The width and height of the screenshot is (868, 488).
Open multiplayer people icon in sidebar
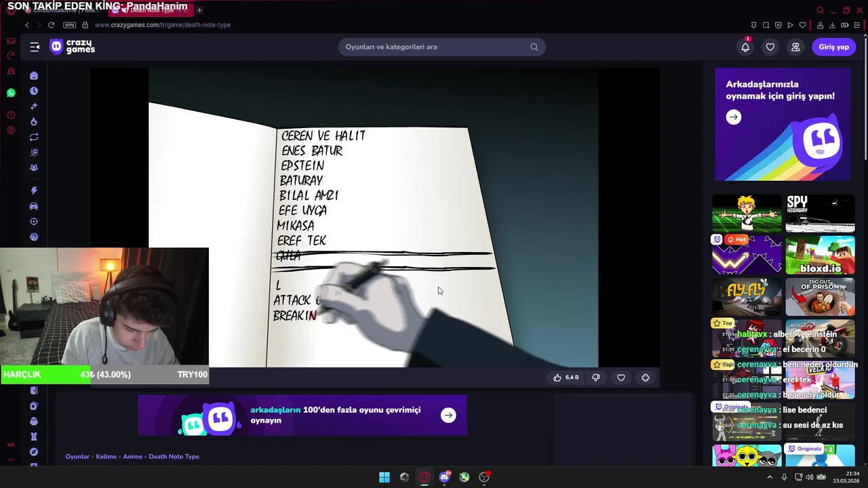point(34,167)
